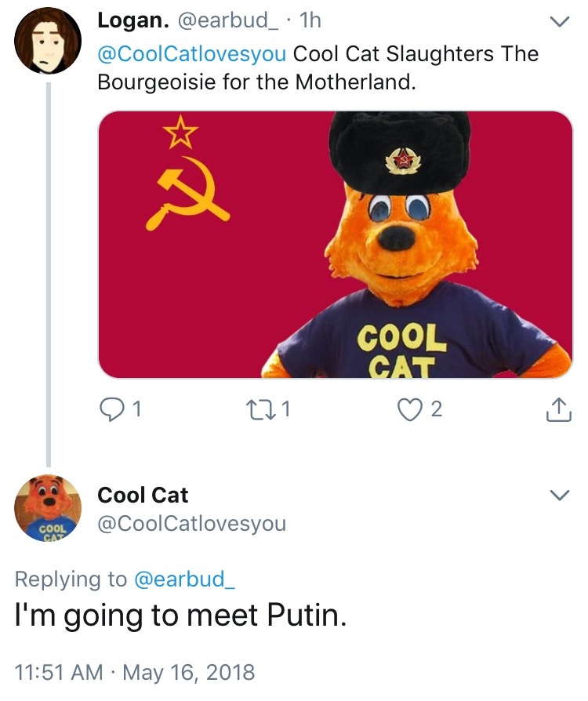This screenshot has height=701, width=588.
Task: Expand options chevron on Cool Cat's reply
Action: coord(558,496)
